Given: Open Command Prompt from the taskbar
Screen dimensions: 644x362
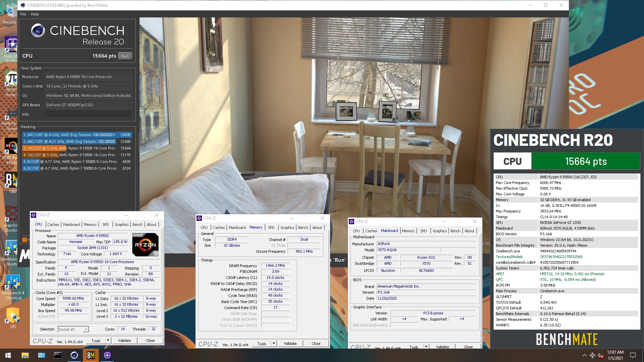Looking at the screenshot, I should click(x=58, y=355).
